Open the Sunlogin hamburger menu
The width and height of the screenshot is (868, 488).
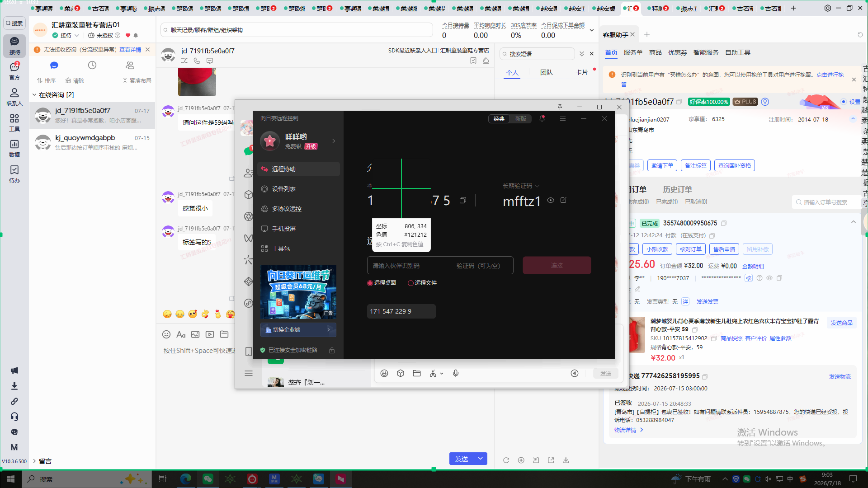563,118
